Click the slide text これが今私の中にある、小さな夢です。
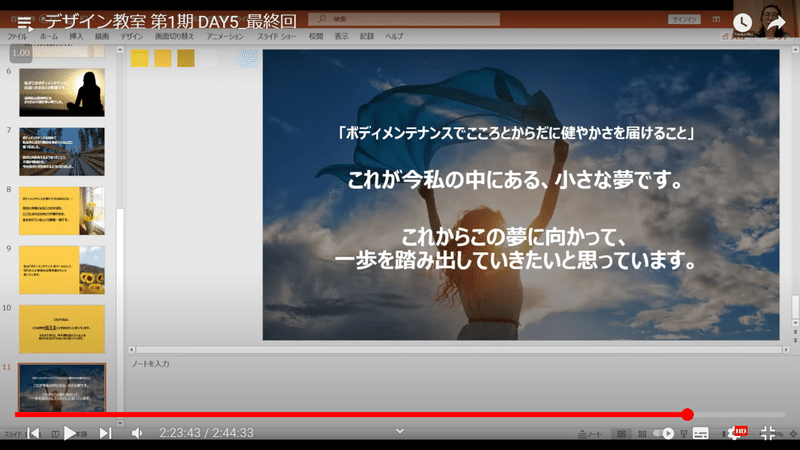The height and width of the screenshot is (450, 800). tap(514, 180)
